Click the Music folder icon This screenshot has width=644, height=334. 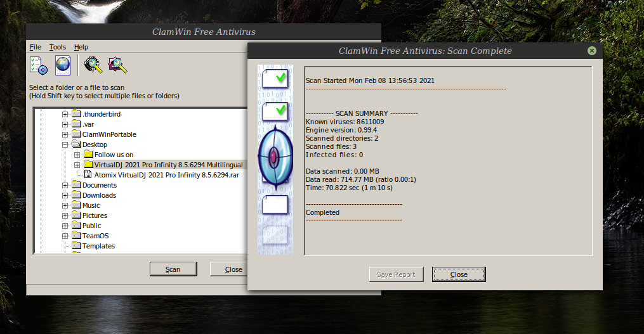pos(76,205)
